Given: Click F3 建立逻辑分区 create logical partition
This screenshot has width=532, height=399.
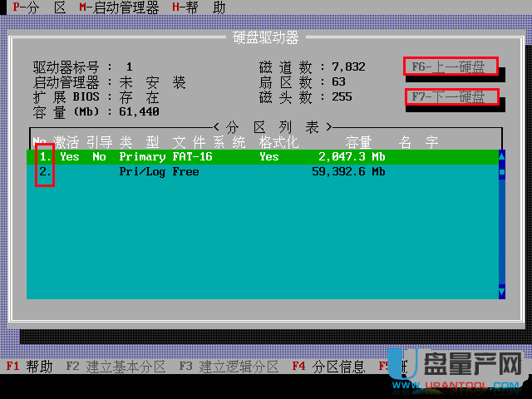Looking at the screenshot, I should (x=228, y=367).
